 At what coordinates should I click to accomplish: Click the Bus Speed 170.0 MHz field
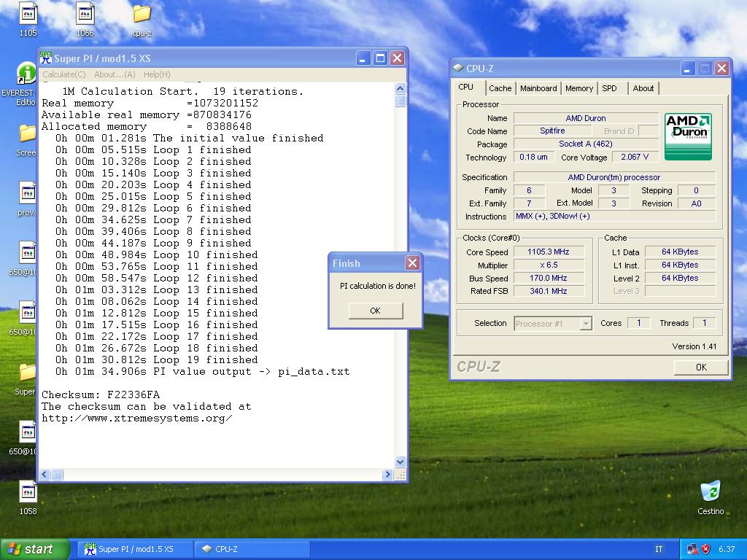coord(549,278)
